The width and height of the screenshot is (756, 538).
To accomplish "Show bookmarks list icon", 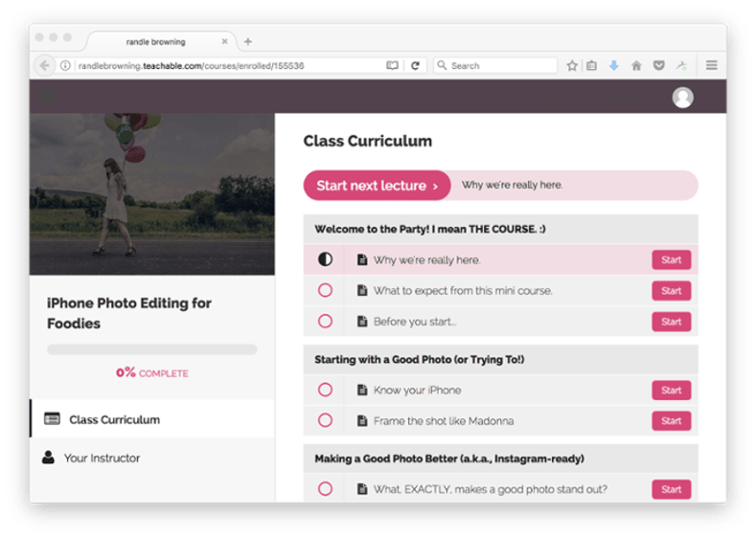I will click(x=592, y=65).
